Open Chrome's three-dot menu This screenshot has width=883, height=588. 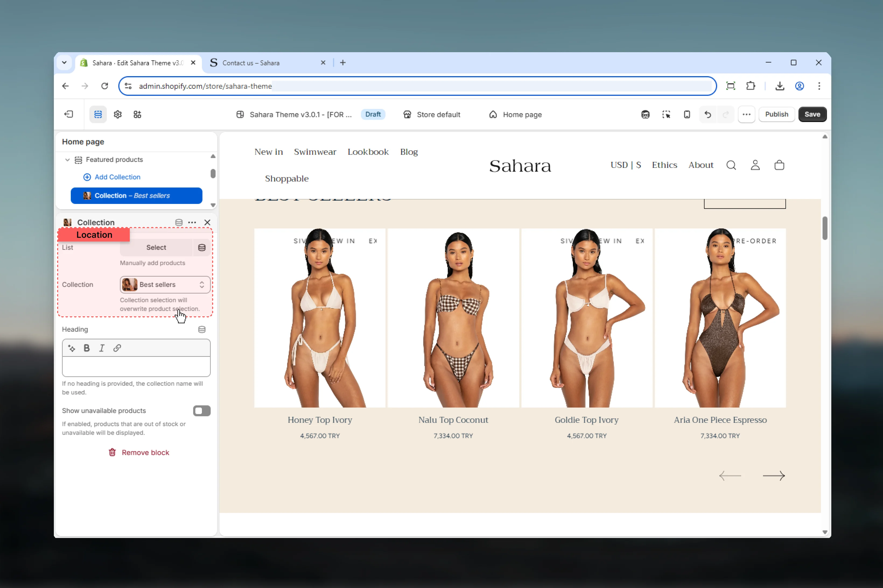[819, 86]
